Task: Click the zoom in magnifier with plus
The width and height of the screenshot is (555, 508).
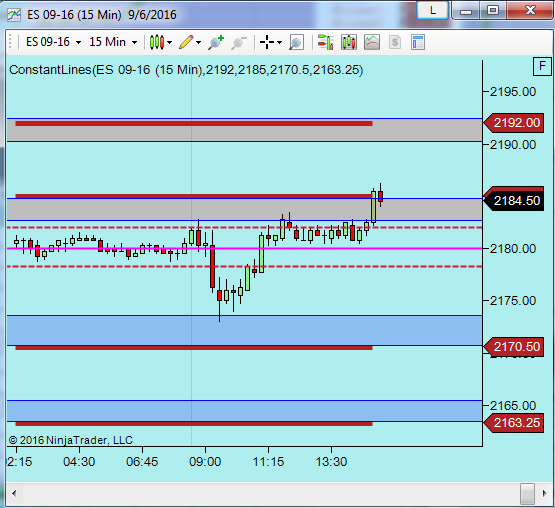Action: pyautogui.click(x=216, y=42)
